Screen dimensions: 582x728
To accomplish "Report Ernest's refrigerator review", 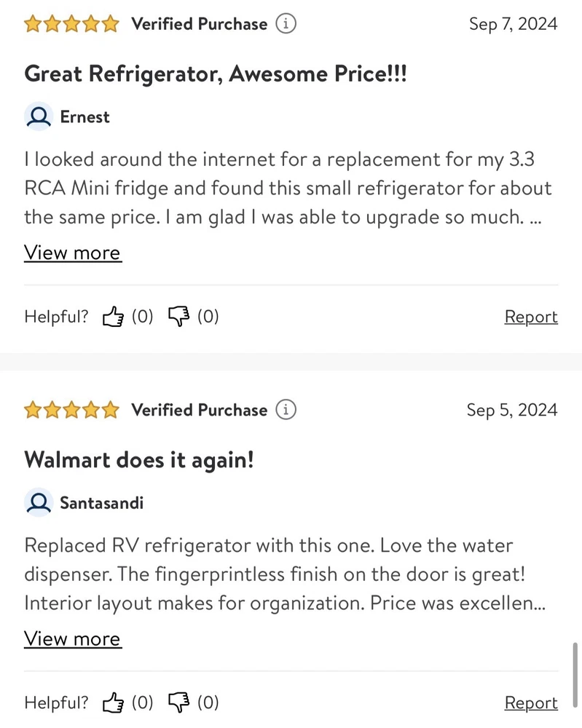I will pyautogui.click(x=531, y=317).
